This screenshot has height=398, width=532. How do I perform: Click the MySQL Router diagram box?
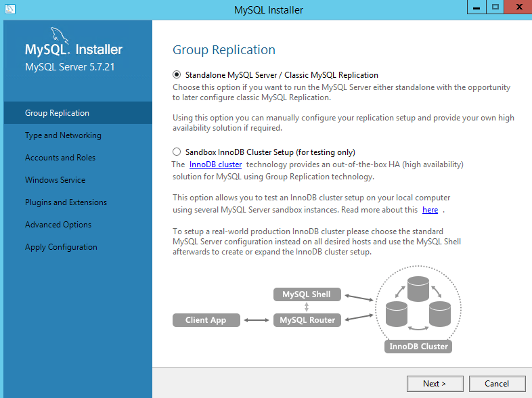[x=307, y=320]
